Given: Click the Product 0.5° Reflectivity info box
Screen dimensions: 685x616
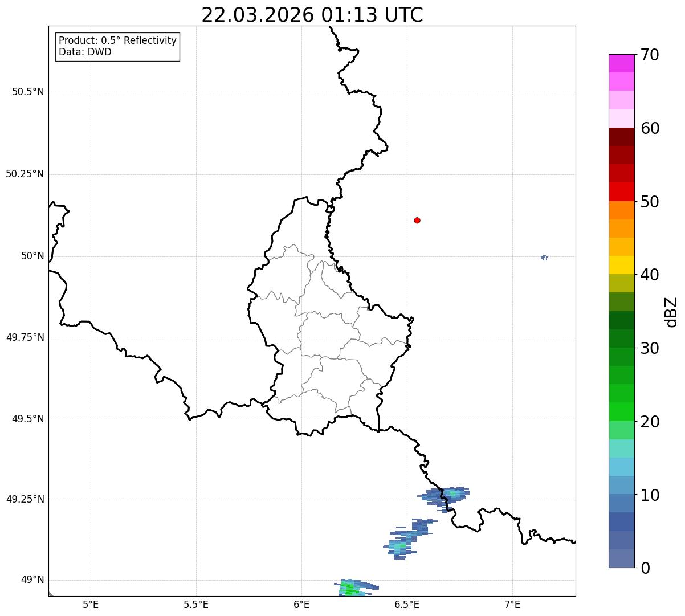Looking at the screenshot, I should click(x=117, y=47).
